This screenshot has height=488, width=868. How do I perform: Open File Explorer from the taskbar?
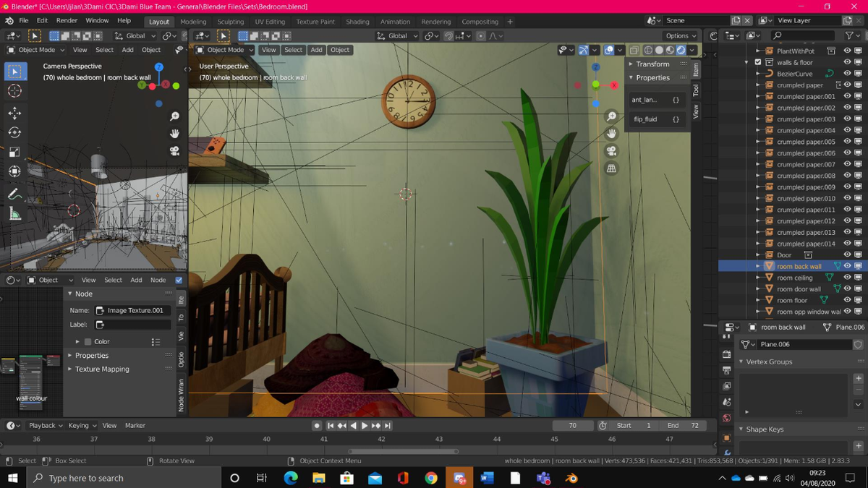click(x=319, y=478)
